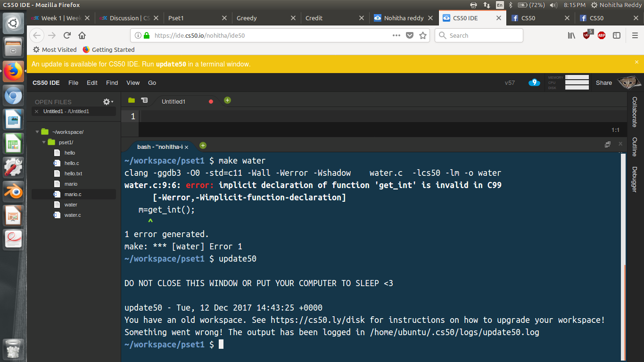Click the Firefox Search box
This screenshot has width=644, height=362.
pyautogui.click(x=479, y=35)
